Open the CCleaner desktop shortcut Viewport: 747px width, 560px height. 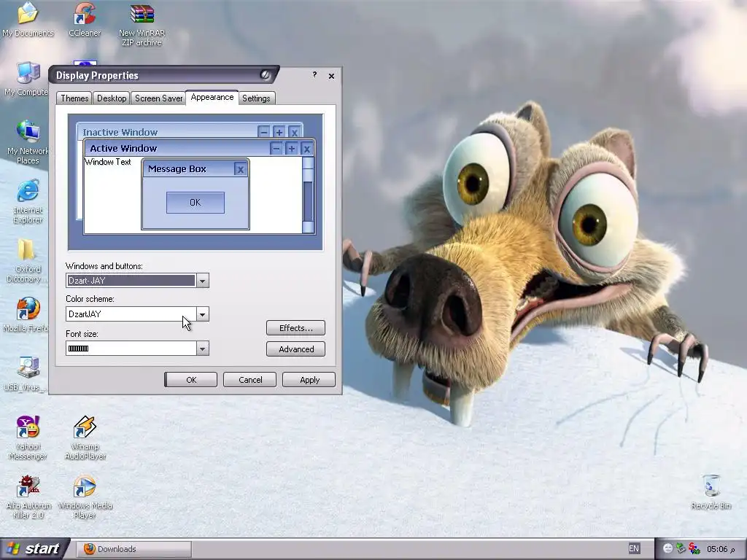[85, 20]
